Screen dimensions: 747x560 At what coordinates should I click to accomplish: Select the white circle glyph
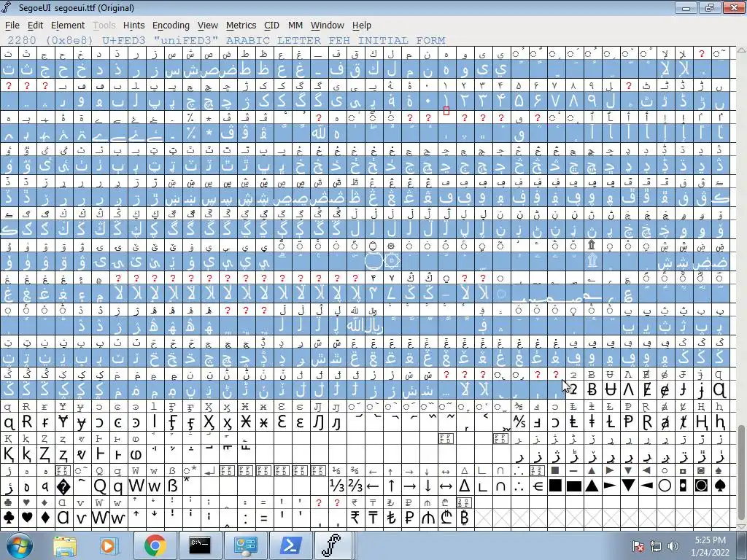pos(665,486)
